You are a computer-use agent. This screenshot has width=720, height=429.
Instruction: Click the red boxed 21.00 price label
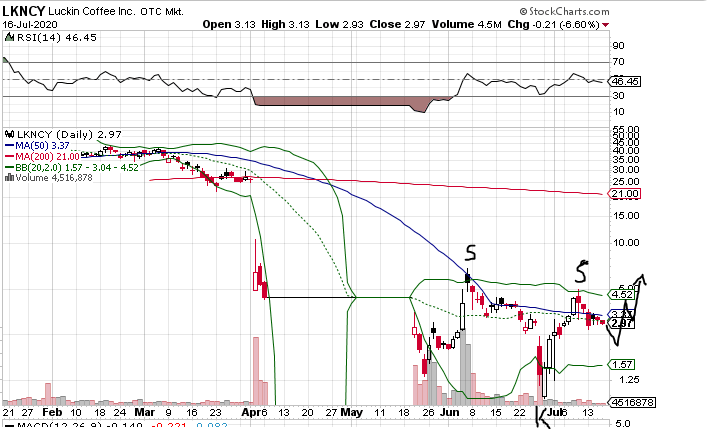tap(624, 194)
